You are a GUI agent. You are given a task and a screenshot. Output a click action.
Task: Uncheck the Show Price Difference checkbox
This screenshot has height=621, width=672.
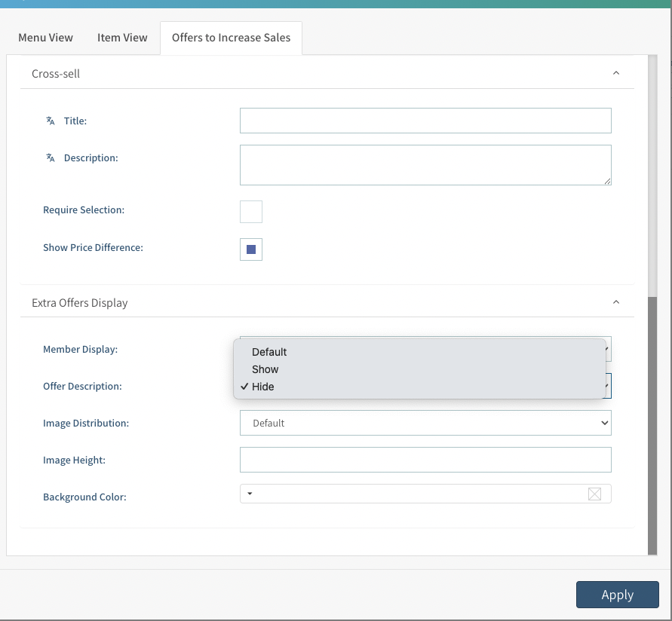251,249
